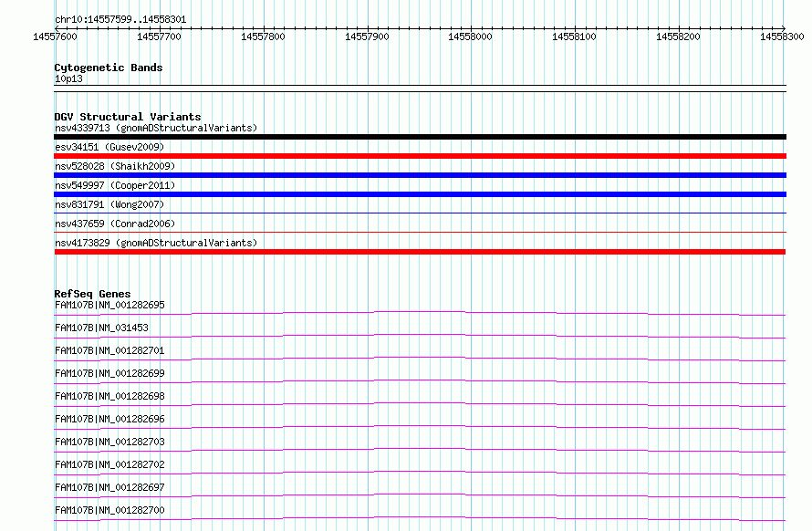
Task: Click ruler position 14558000
Action: click(x=470, y=36)
